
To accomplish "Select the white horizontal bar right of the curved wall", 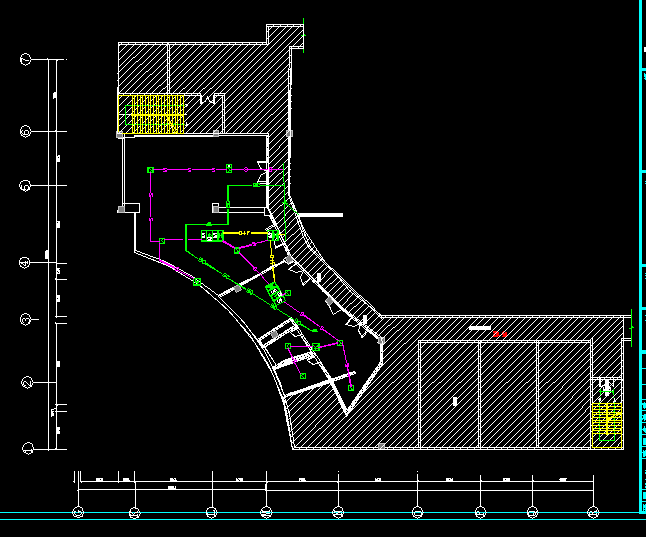I will [320, 215].
